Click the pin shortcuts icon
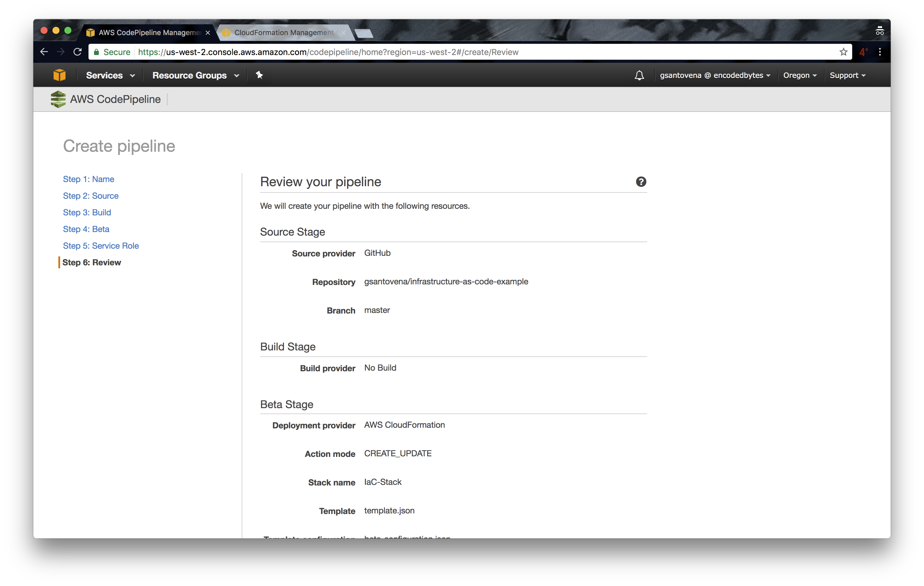 coord(259,75)
